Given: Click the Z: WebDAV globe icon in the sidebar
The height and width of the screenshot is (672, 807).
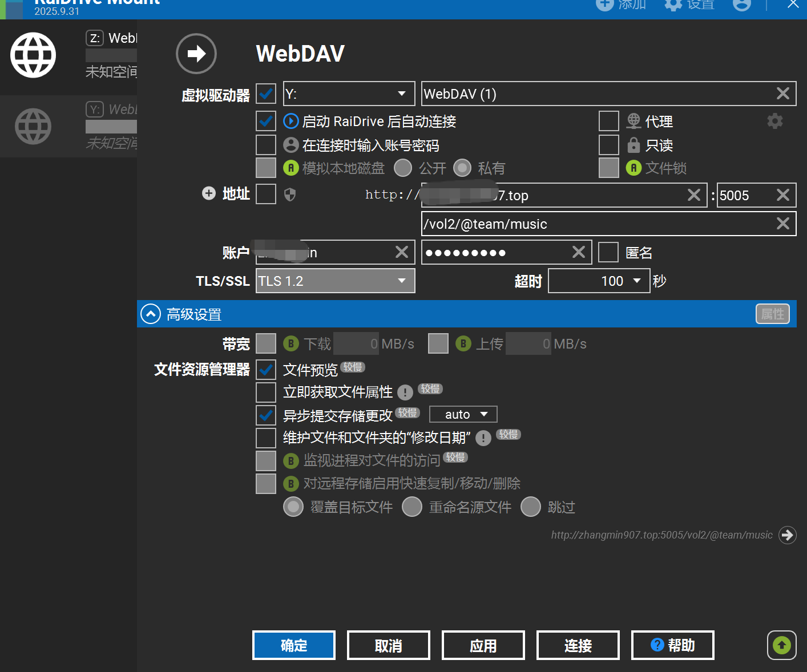Looking at the screenshot, I should [x=33, y=55].
